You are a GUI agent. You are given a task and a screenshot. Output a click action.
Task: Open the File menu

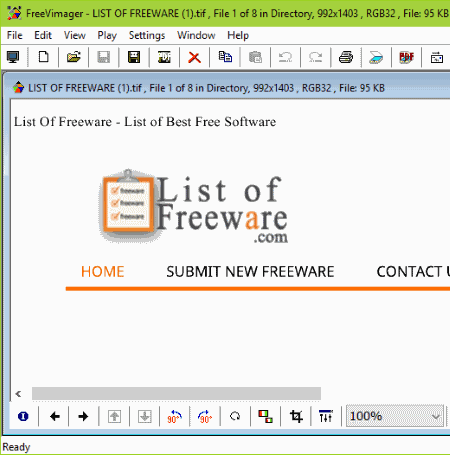(x=15, y=35)
